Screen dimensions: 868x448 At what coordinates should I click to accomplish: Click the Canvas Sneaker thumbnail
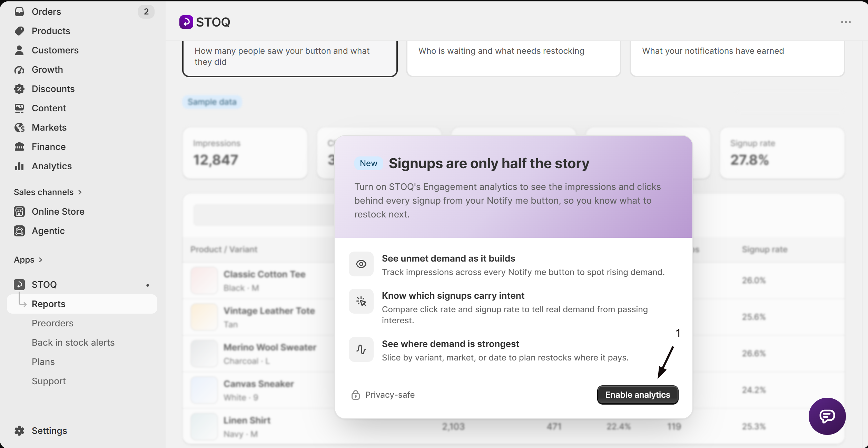click(x=204, y=390)
